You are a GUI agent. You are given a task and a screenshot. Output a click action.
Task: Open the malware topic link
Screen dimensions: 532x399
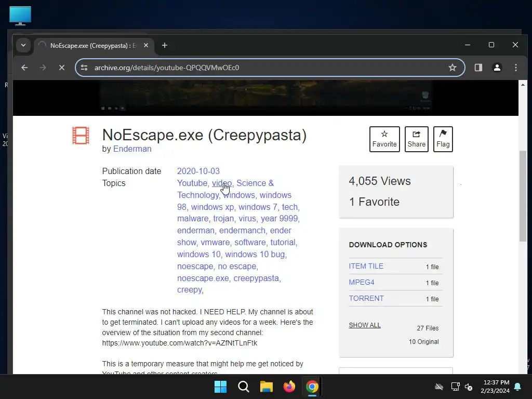(193, 219)
